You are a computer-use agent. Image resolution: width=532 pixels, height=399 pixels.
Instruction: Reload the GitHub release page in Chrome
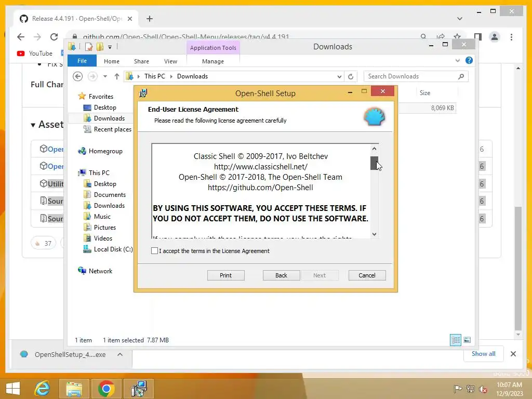pos(54,37)
